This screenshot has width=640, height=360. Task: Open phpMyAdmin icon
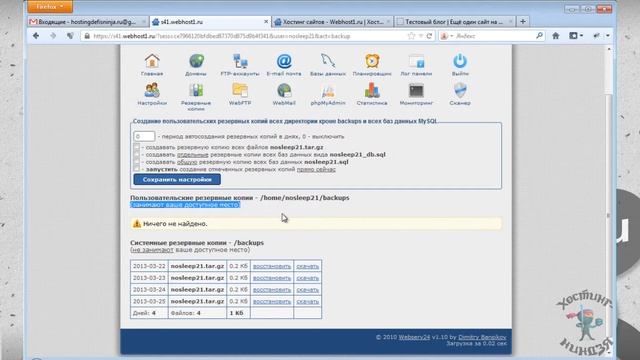coord(328,91)
